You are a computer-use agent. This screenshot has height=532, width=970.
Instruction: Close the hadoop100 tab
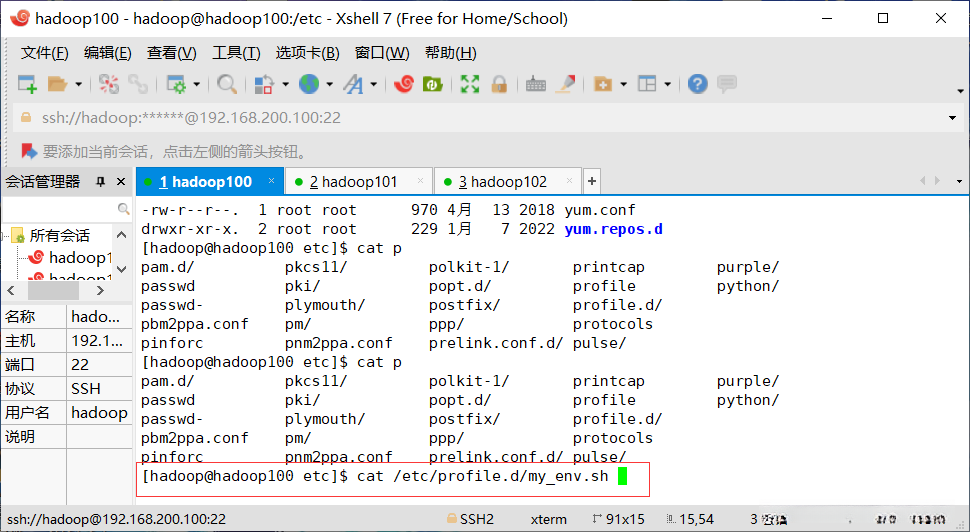pos(271,181)
